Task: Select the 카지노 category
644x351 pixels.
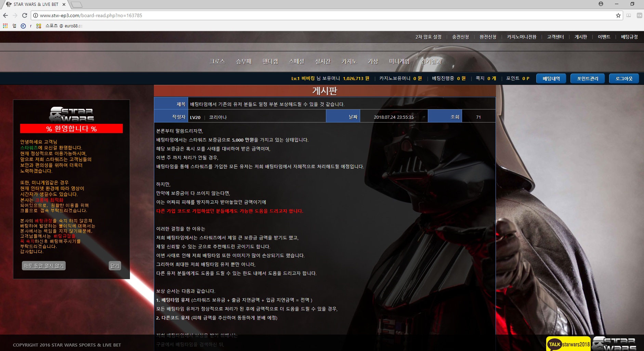Action: 349,61
